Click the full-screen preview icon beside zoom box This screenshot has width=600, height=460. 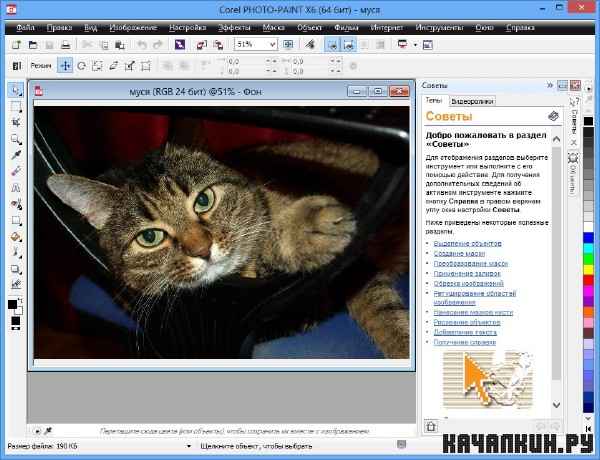288,45
